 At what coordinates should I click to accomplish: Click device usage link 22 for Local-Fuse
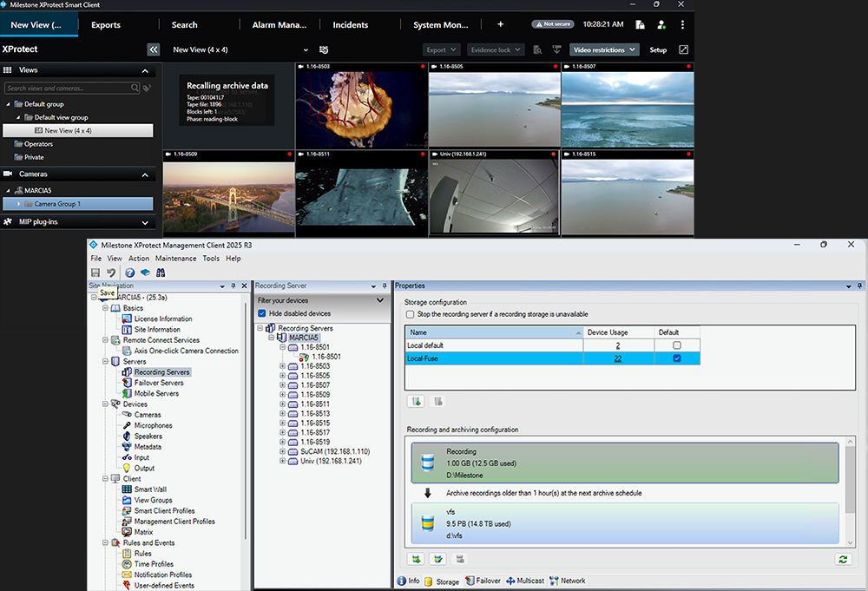click(x=618, y=358)
